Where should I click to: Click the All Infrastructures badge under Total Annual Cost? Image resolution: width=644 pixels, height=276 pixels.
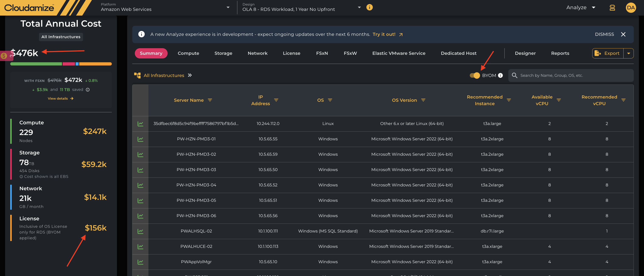61,37
